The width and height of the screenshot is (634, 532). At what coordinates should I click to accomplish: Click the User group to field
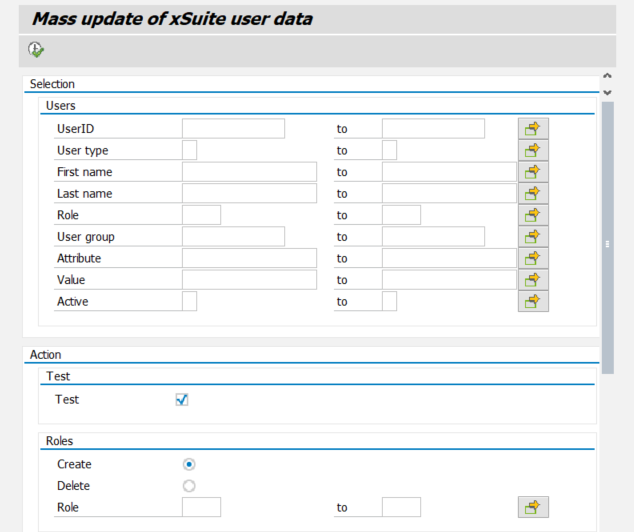click(433, 236)
